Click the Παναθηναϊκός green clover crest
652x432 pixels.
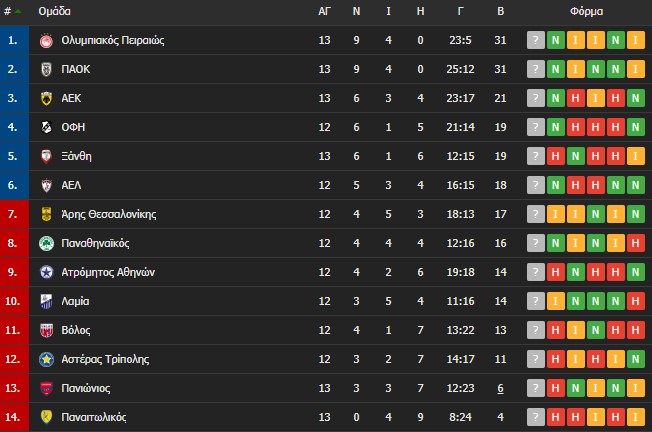coord(46,243)
